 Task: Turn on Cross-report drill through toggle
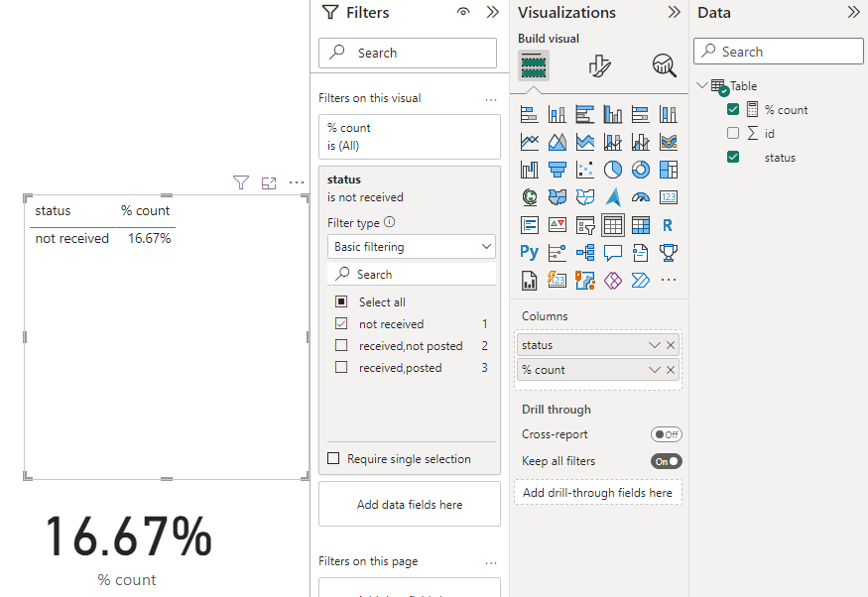(667, 435)
